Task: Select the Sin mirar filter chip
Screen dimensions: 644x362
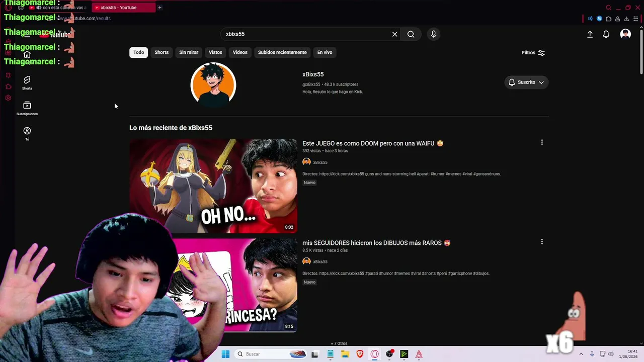Action: click(189, 52)
